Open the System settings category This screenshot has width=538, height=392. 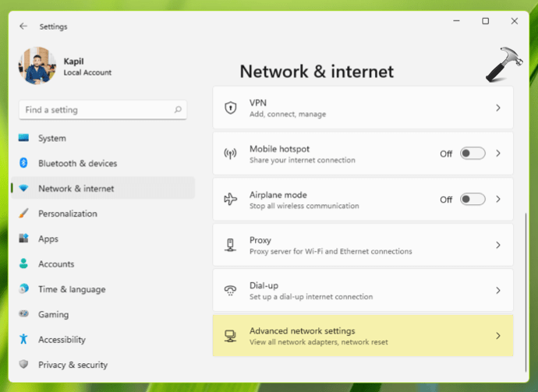[x=103, y=138]
